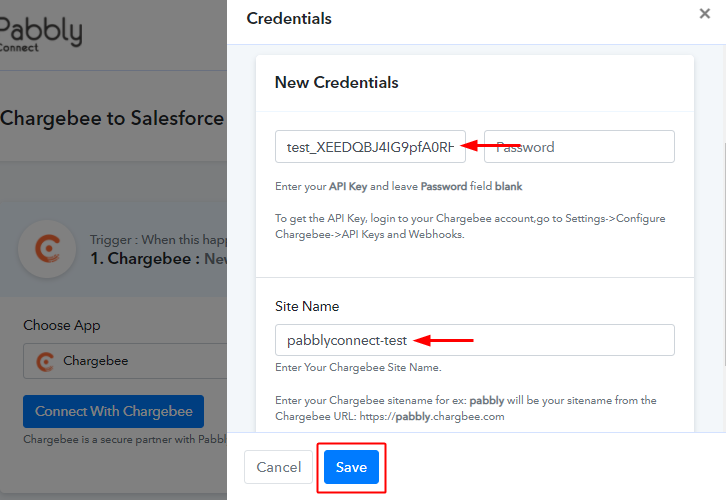Click the Connect With Chargebee button

[113, 411]
